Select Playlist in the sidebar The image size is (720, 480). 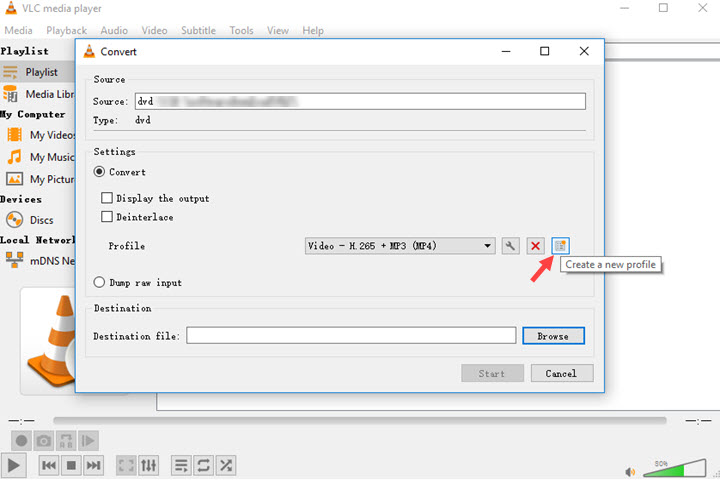[38, 72]
